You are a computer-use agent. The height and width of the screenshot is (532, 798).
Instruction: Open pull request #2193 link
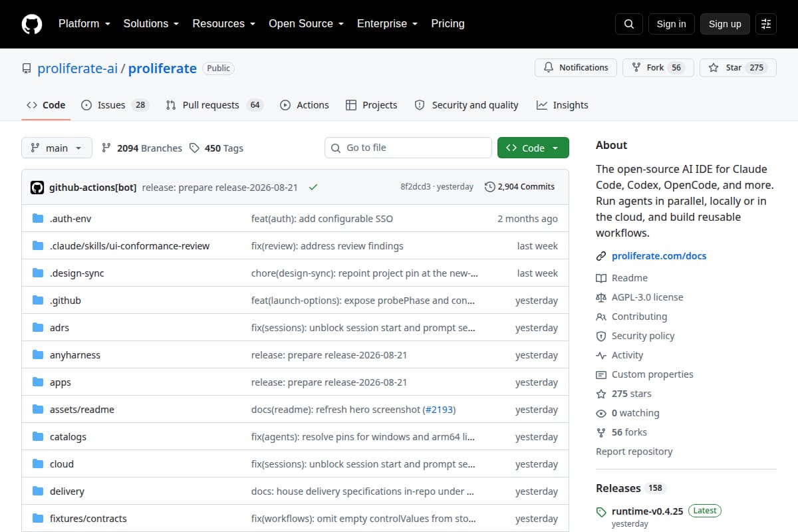coord(440,410)
